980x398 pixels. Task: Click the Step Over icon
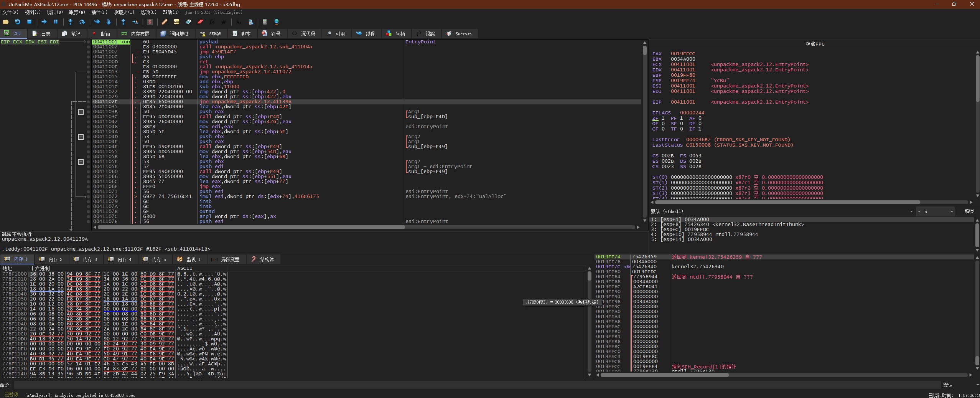coord(82,22)
